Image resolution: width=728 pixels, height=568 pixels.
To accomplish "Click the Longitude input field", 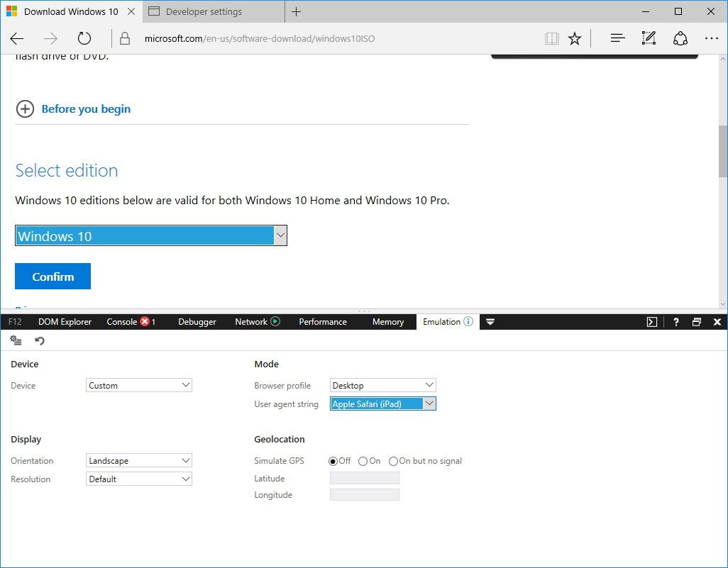I will [365, 495].
